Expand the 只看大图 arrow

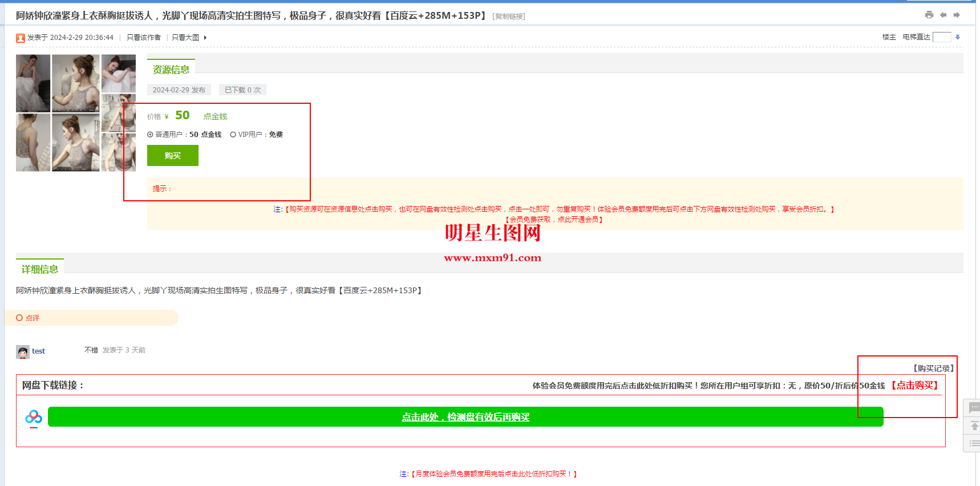[x=205, y=38]
